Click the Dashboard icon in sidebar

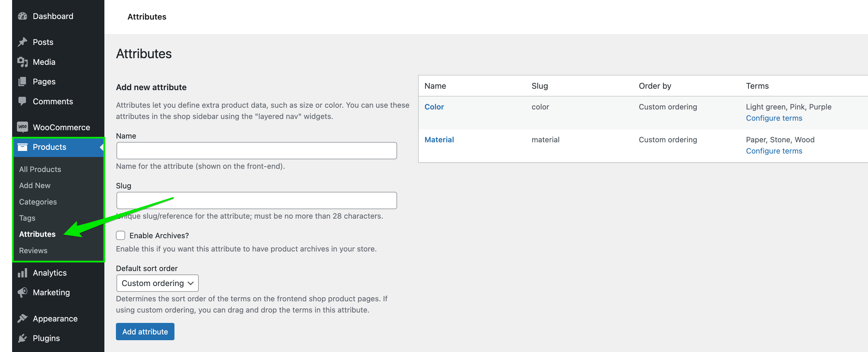pyautogui.click(x=23, y=15)
